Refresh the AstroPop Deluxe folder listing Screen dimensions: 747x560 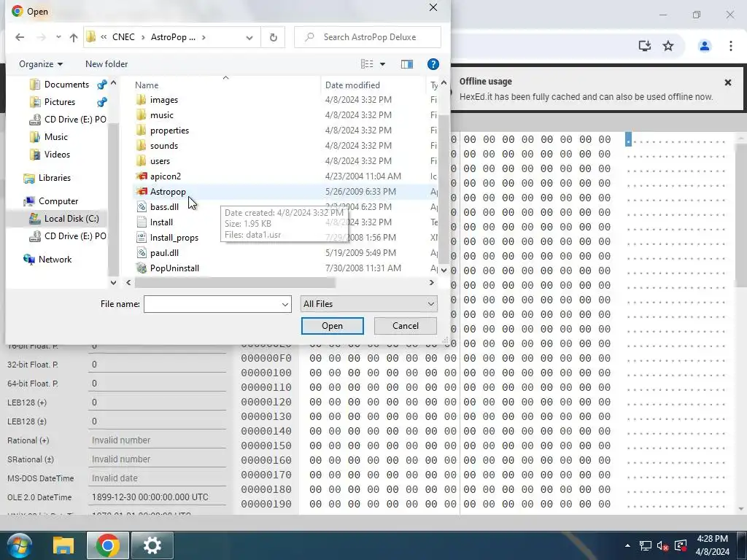pos(273,37)
